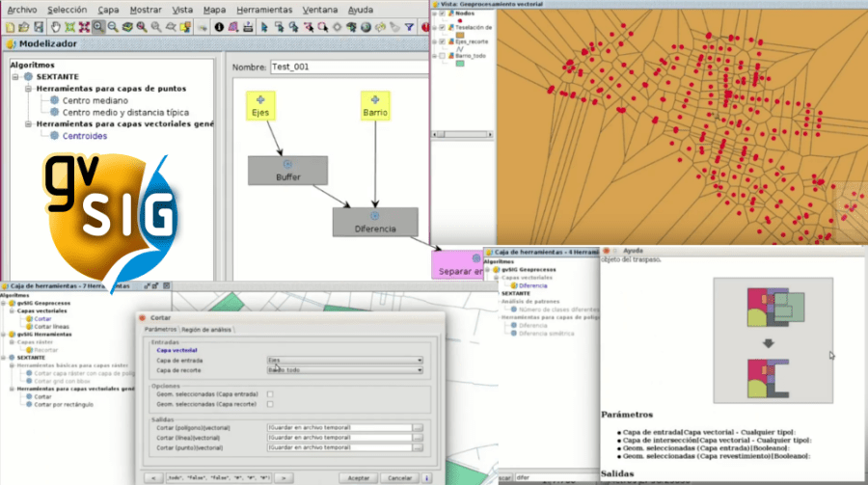Toggle visibility of the Nodos layer
This screenshot has height=485, width=868.
tap(442, 13)
